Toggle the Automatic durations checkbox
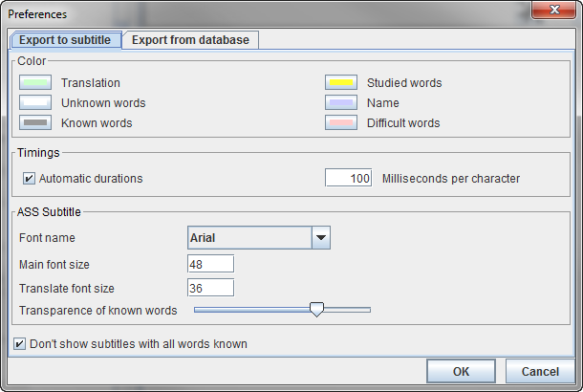This screenshot has height=392, width=583. coord(29,178)
